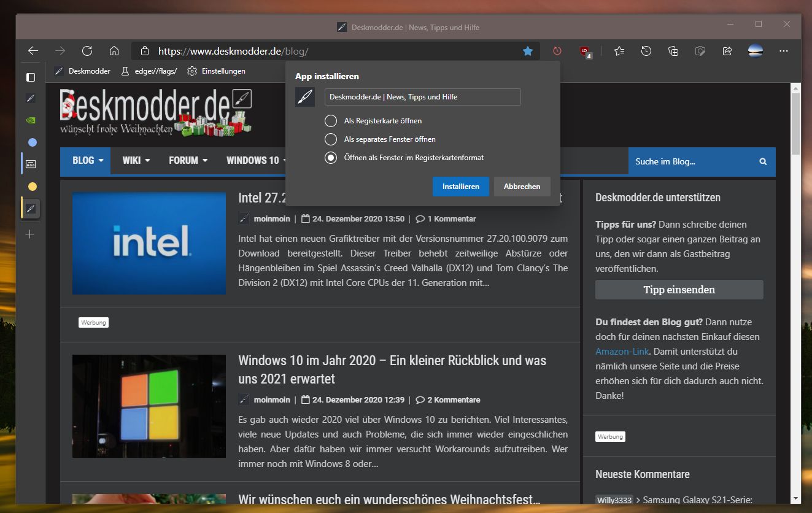Image resolution: width=812 pixels, height=513 pixels.
Task: Select 'Als Registerkarte öffnen' option
Action: [331, 121]
